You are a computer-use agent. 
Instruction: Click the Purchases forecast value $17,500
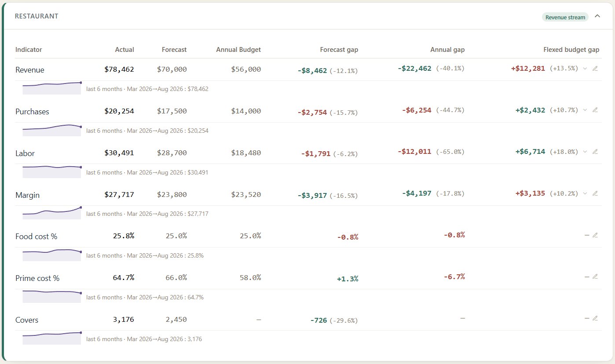click(172, 111)
